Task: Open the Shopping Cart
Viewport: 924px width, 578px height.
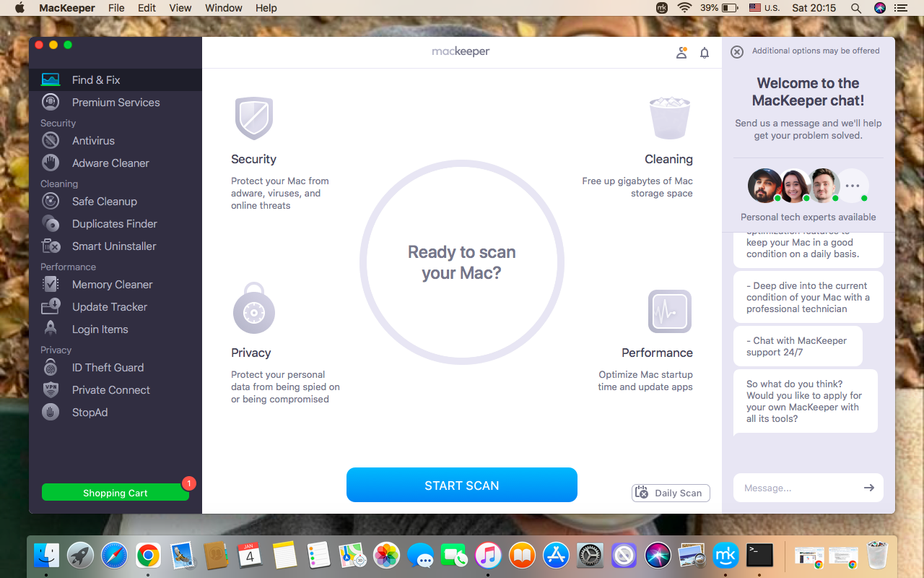Action: [x=115, y=491]
